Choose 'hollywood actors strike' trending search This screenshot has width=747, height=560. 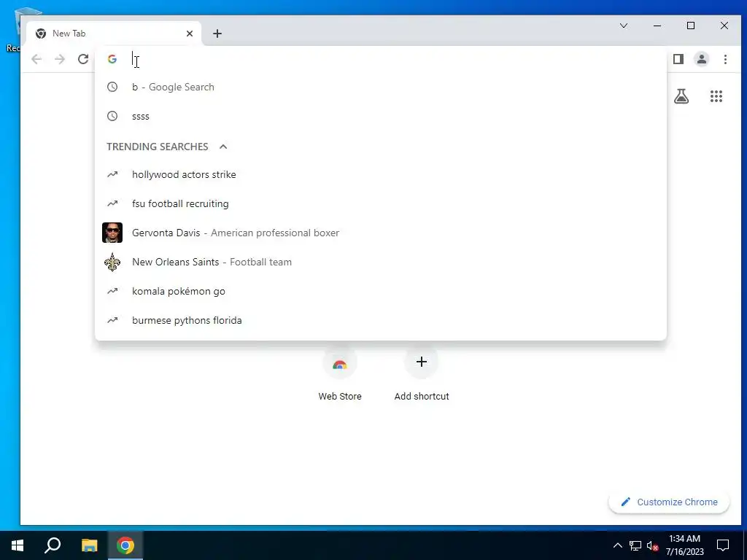(381, 175)
